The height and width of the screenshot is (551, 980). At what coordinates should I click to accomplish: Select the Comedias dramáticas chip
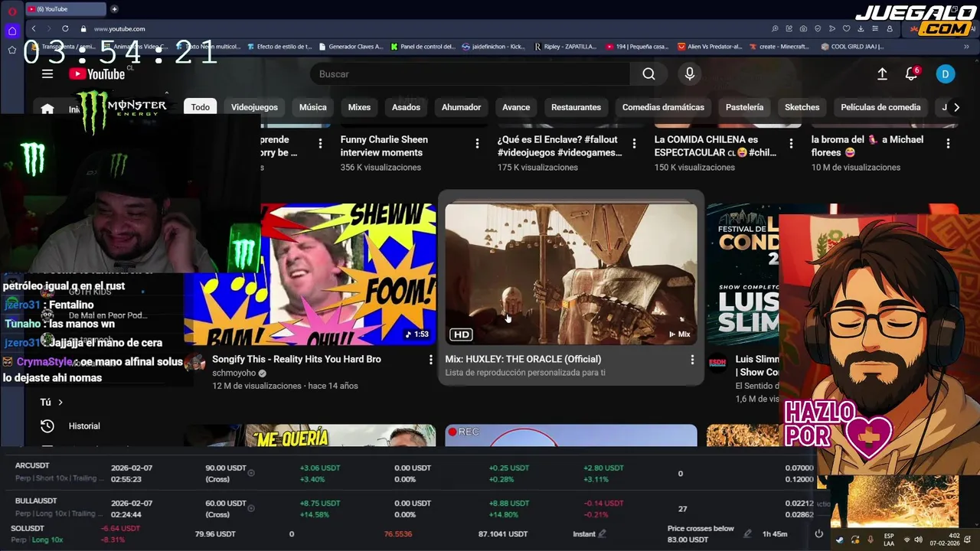[663, 107]
